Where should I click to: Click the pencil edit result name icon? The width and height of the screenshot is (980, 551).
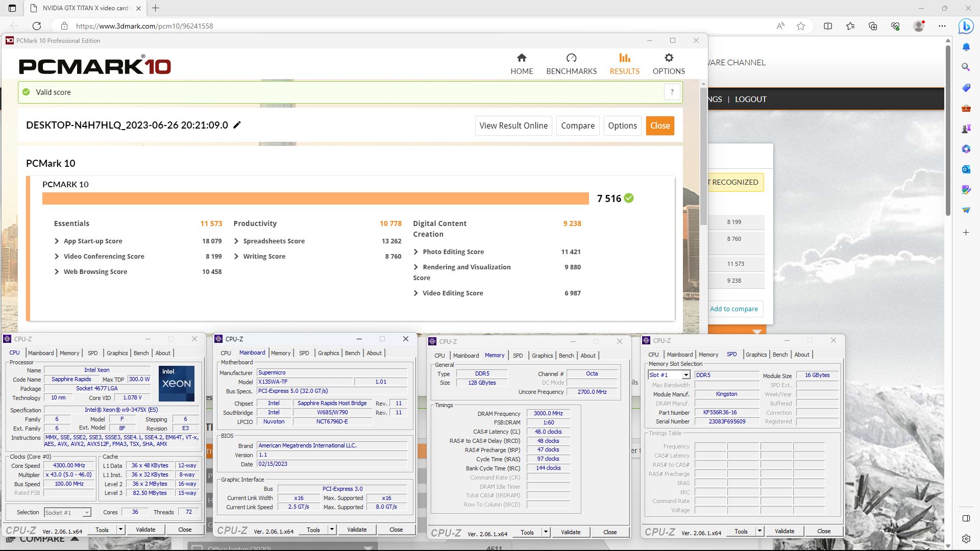237,125
